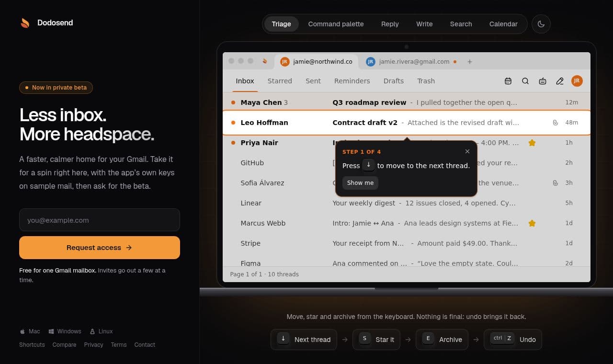The height and width of the screenshot is (364, 613).
Task: Add a new account with plus icon
Action: pos(470,61)
